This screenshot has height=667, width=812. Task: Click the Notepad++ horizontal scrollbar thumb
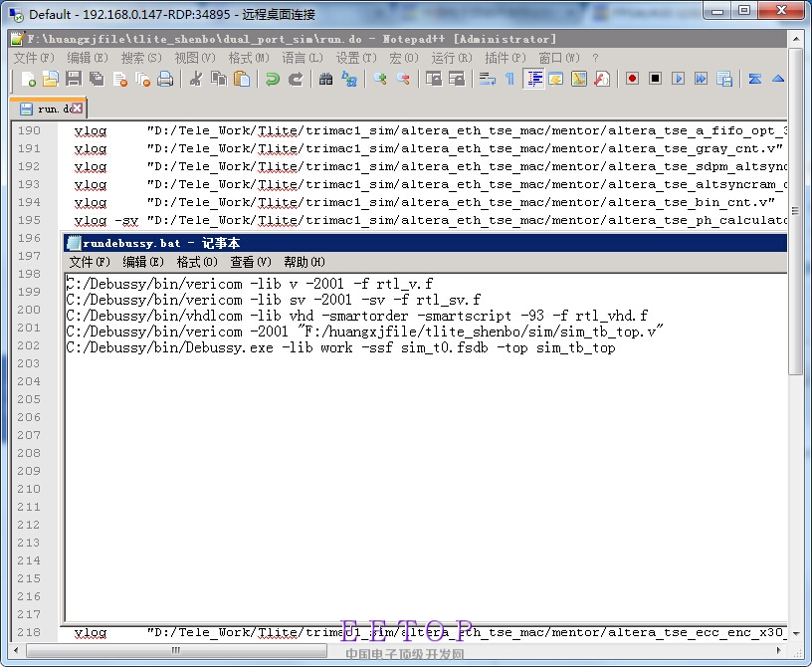176,650
